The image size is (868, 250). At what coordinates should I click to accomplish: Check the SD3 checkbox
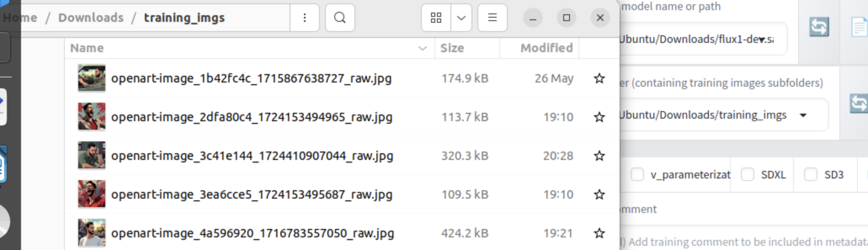pyautogui.click(x=811, y=174)
